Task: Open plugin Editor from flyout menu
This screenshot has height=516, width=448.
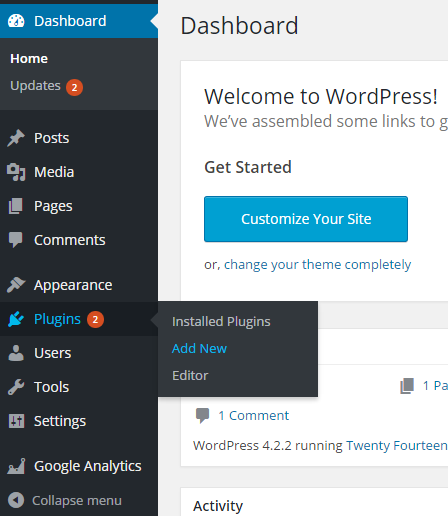Action: click(190, 376)
